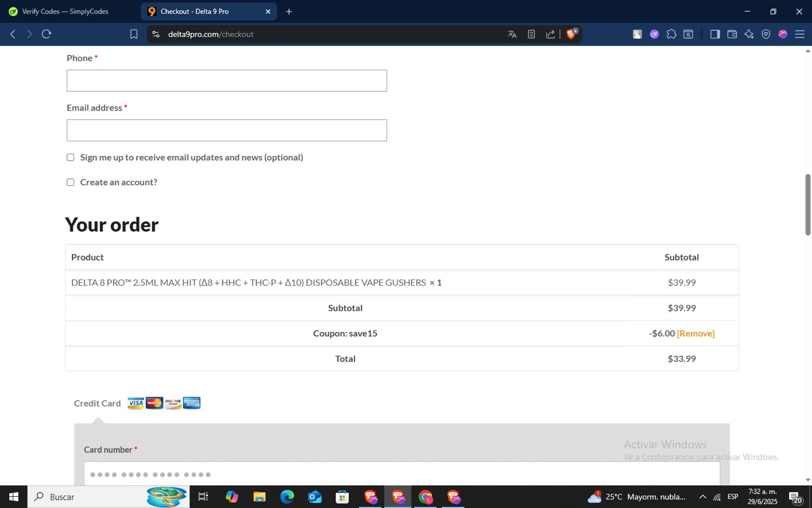Screen dimensions: 812x508
Task: Select the Checkout - Delta 9 Pro tab
Action: (209, 11)
